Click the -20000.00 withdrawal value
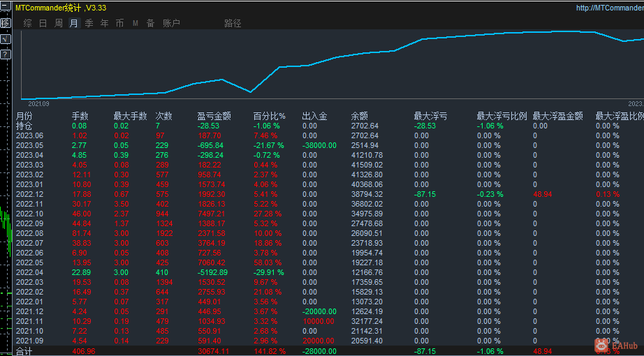The height and width of the screenshot is (356, 644). point(319,311)
